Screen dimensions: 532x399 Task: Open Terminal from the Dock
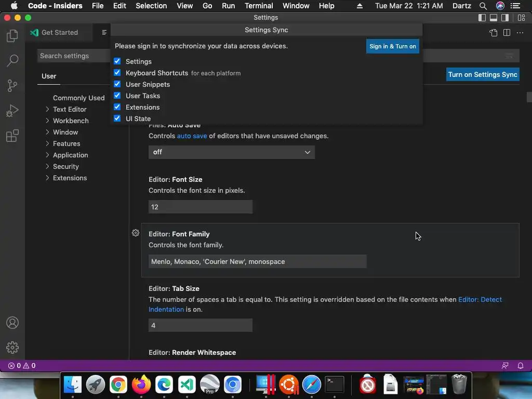pyautogui.click(x=335, y=384)
